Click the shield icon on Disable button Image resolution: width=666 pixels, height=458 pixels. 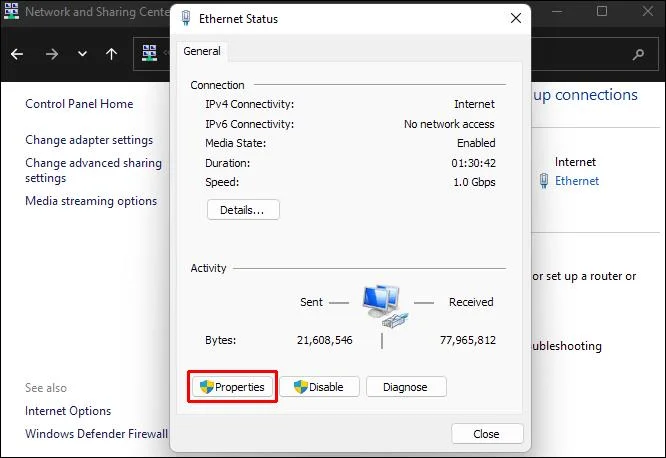click(x=300, y=387)
